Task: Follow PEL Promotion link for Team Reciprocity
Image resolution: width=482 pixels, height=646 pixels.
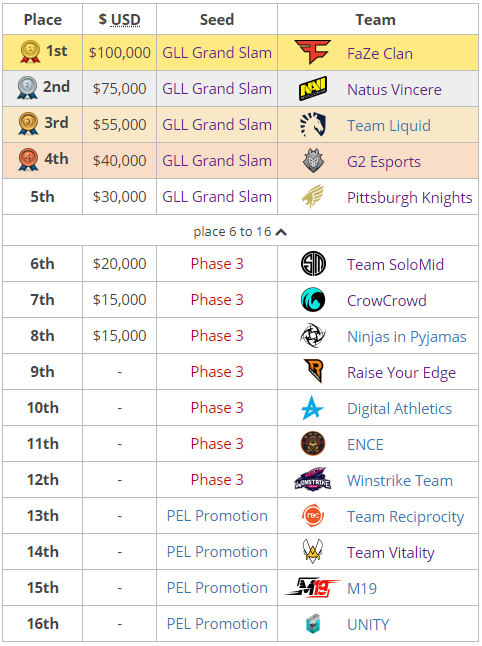Action: [217, 516]
